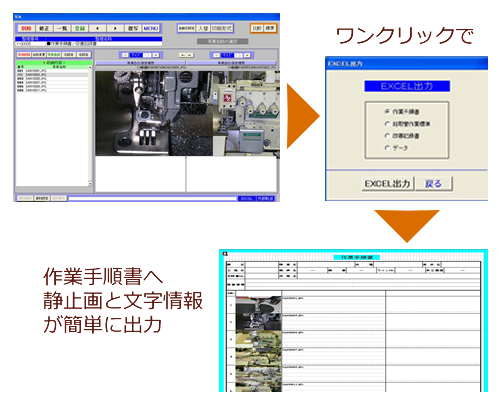Viewport: 500px width, 403px height.
Task: Go to next record with right arrow
Action: click(115, 28)
